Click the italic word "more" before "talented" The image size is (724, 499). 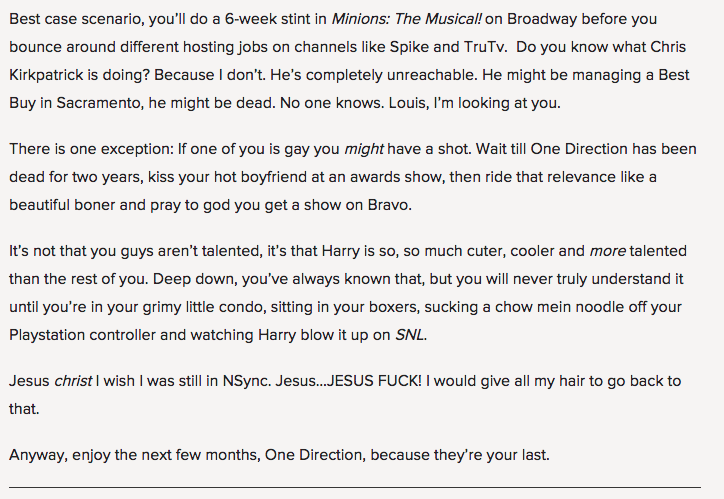tap(607, 249)
